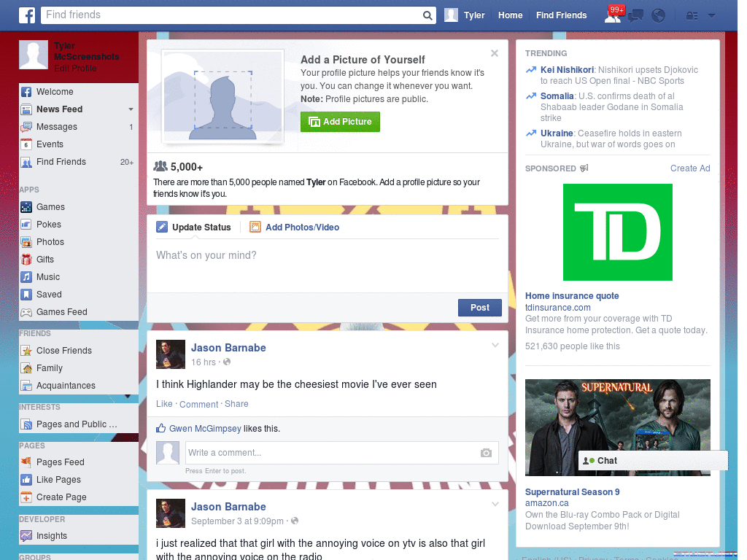Screen dimensions: 747x560
Task: Open Find Friends in the top bar
Action: pos(561,15)
